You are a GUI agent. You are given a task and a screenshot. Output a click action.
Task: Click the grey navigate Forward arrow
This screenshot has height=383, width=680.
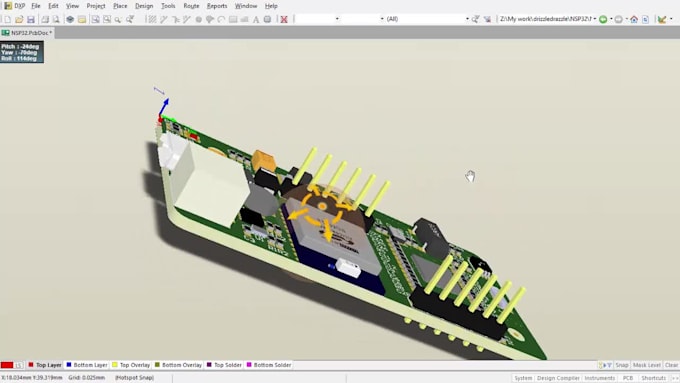pos(619,19)
